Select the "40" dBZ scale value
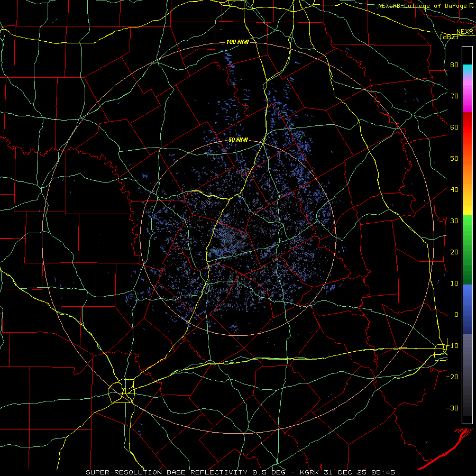The image size is (476, 476). coord(454,189)
